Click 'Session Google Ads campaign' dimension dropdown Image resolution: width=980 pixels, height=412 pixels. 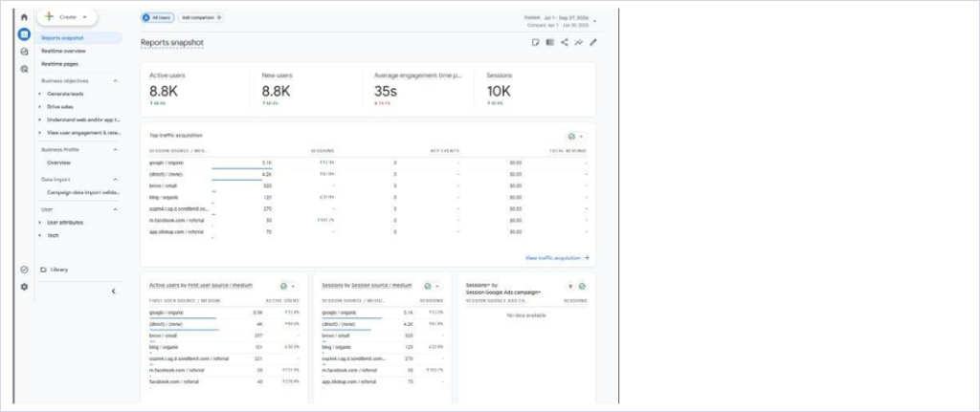(503, 293)
